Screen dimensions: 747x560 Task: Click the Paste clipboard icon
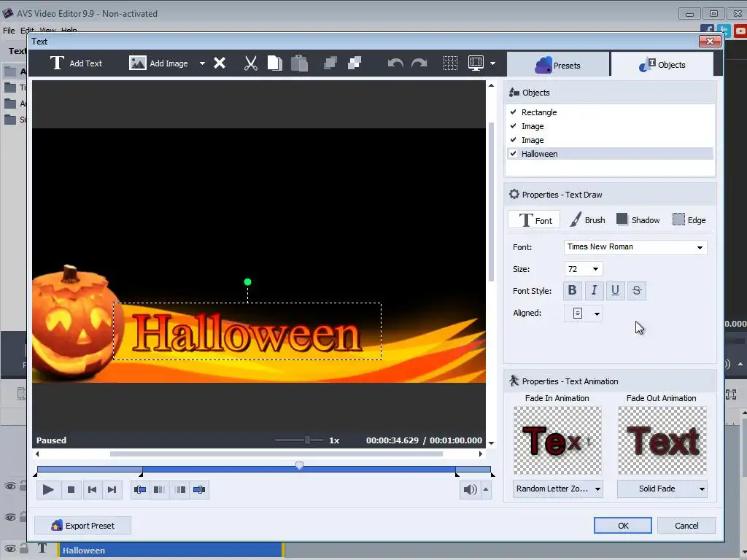click(299, 63)
